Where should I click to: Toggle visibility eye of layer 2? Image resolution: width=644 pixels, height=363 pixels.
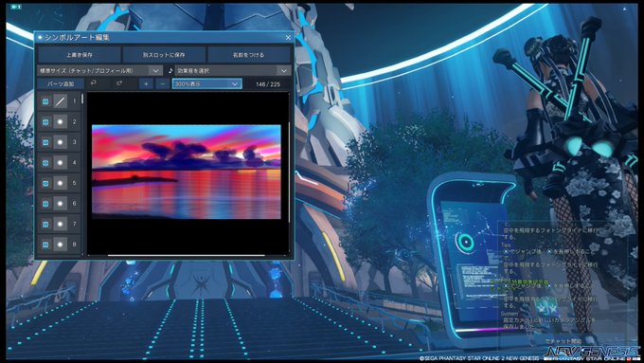pos(45,121)
